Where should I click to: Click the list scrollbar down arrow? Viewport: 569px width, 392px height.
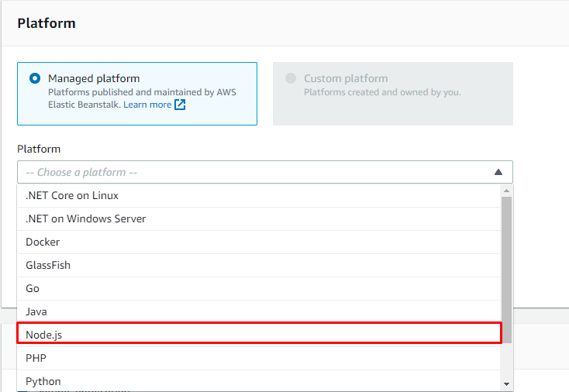coord(506,383)
